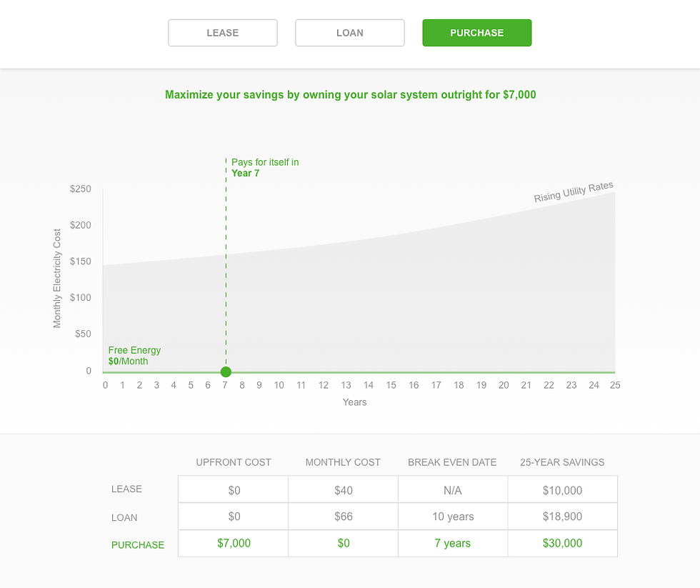
Task: Click the Free Energy $0/Month label
Action: [134, 356]
